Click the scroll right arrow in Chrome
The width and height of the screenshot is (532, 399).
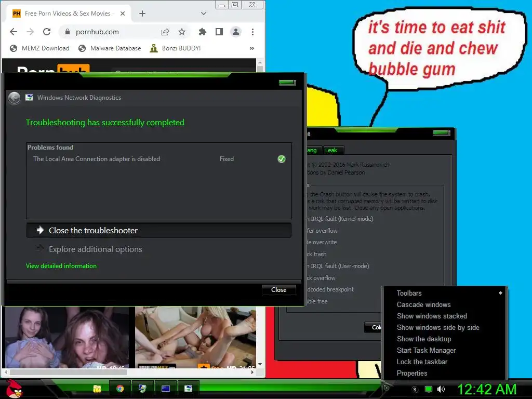[252, 372]
